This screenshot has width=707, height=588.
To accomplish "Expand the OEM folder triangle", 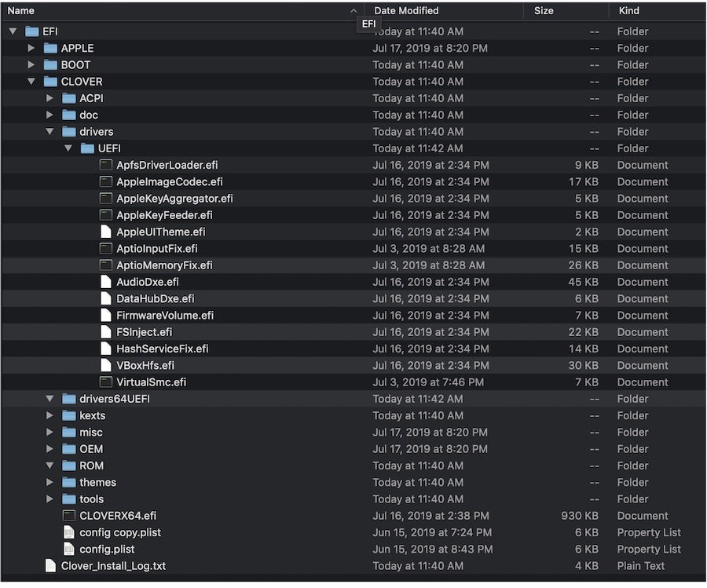I will (x=49, y=448).
